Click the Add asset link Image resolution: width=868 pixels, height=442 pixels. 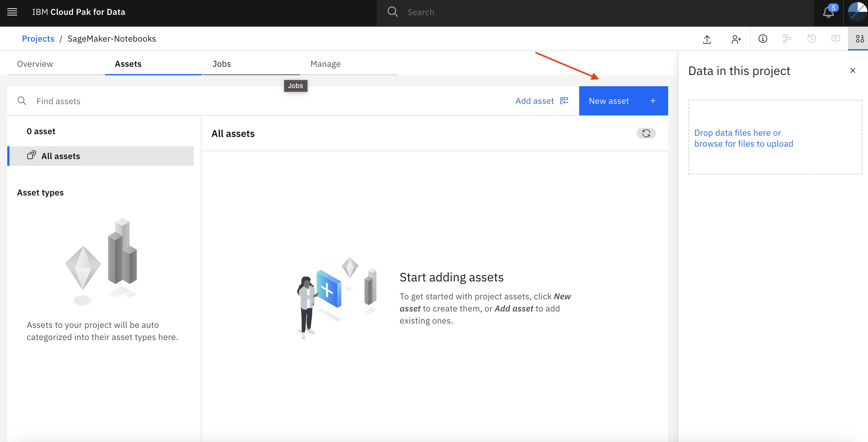click(542, 101)
